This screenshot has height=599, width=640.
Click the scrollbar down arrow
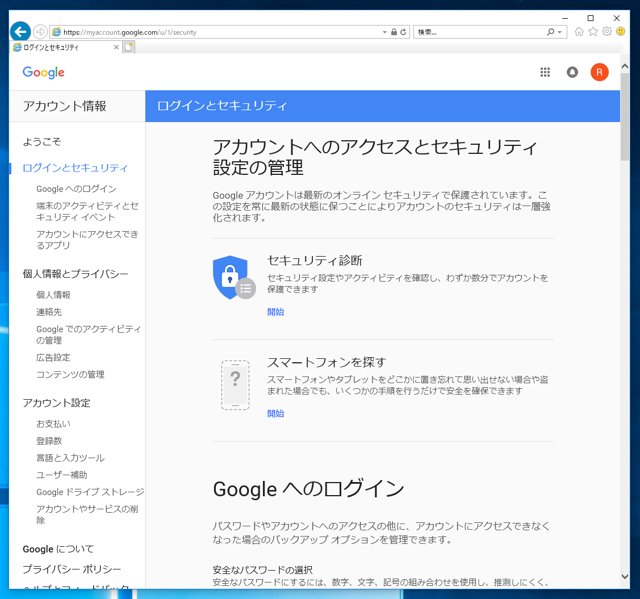[624, 577]
